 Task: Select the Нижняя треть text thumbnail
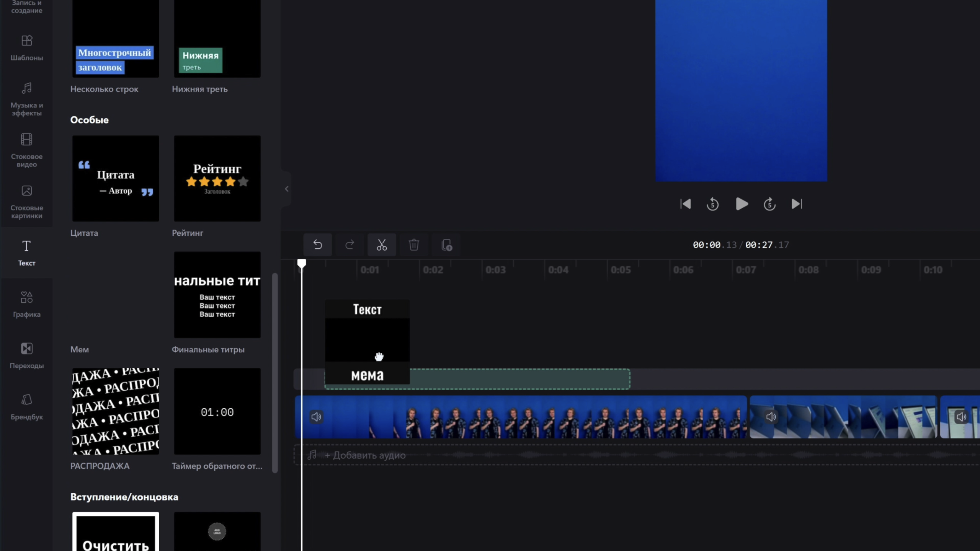(x=217, y=38)
